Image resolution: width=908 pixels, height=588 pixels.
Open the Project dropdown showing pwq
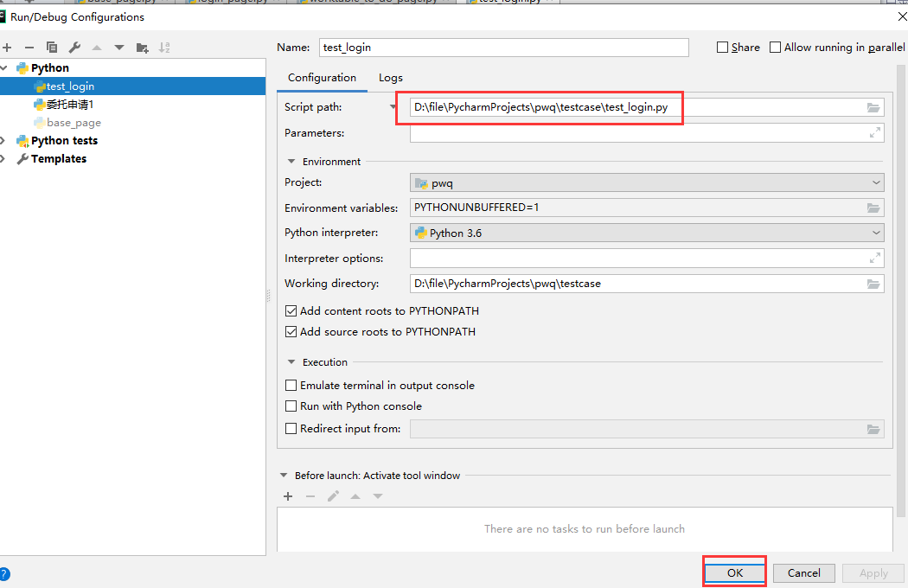pos(647,183)
